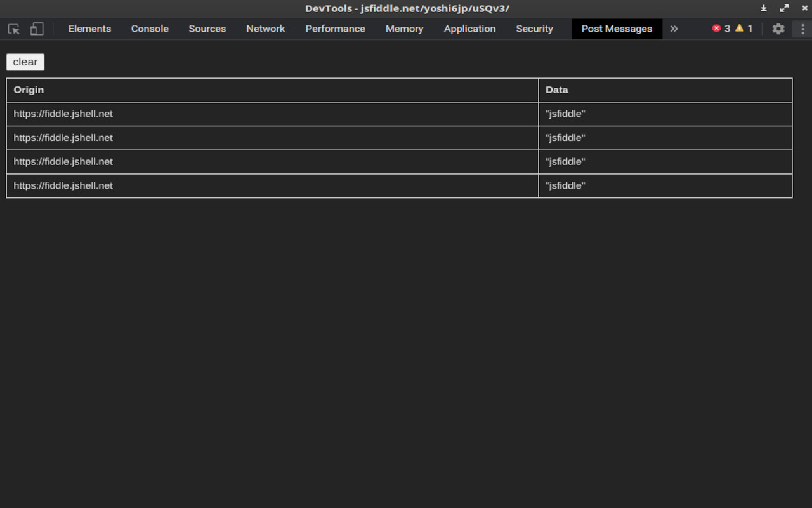View the 1 warning badge
The width and height of the screenshot is (812, 508).
click(742, 29)
